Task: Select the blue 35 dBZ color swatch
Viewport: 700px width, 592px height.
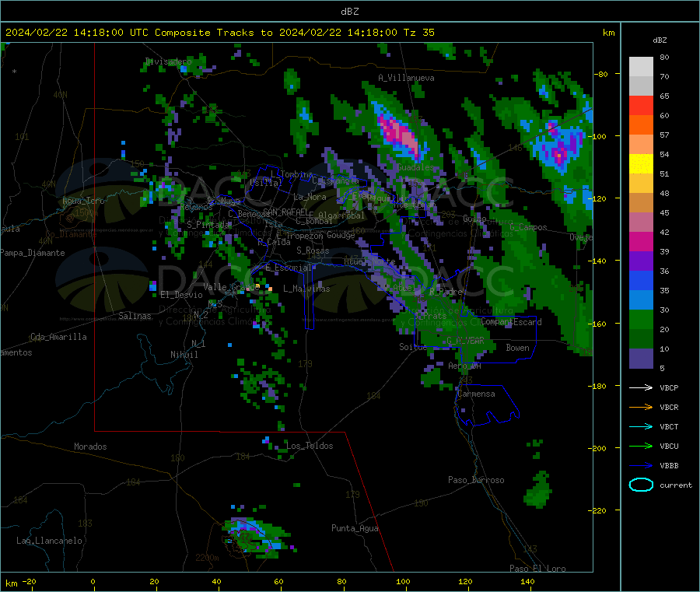Action: pos(641,280)
